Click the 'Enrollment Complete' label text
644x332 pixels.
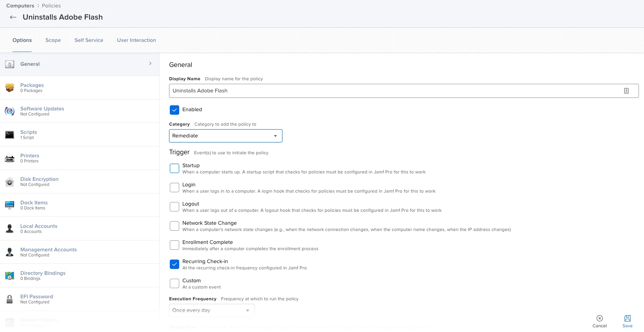coord(207,242)
